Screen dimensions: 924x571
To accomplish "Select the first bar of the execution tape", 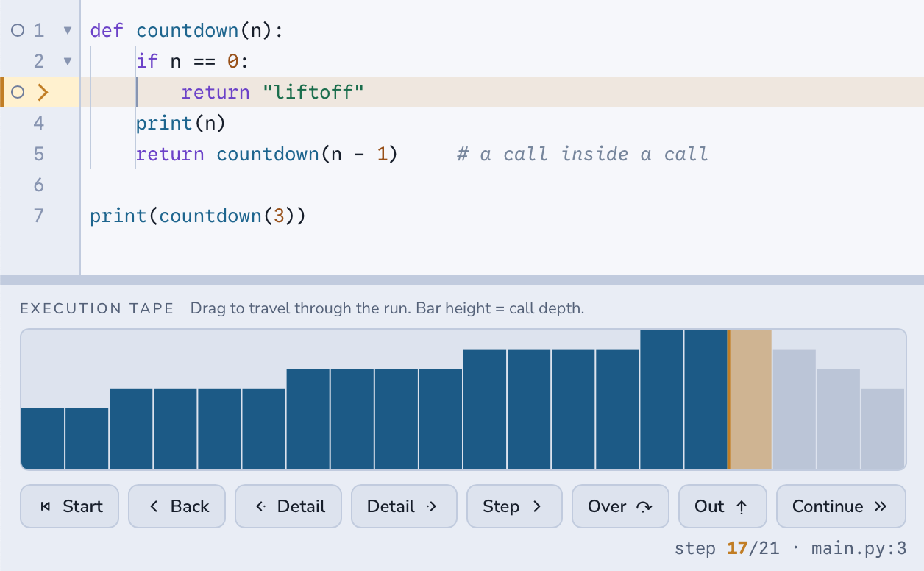I will tap(43, 438).
